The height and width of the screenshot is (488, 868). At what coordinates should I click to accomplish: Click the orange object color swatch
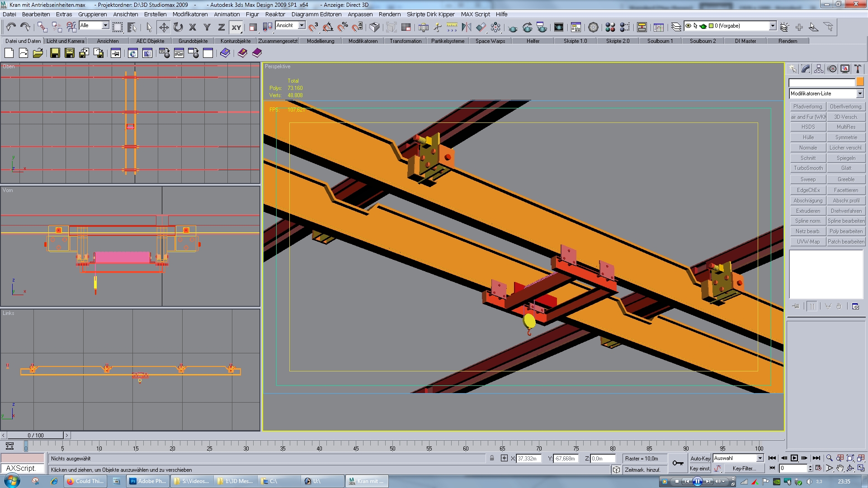860,82
